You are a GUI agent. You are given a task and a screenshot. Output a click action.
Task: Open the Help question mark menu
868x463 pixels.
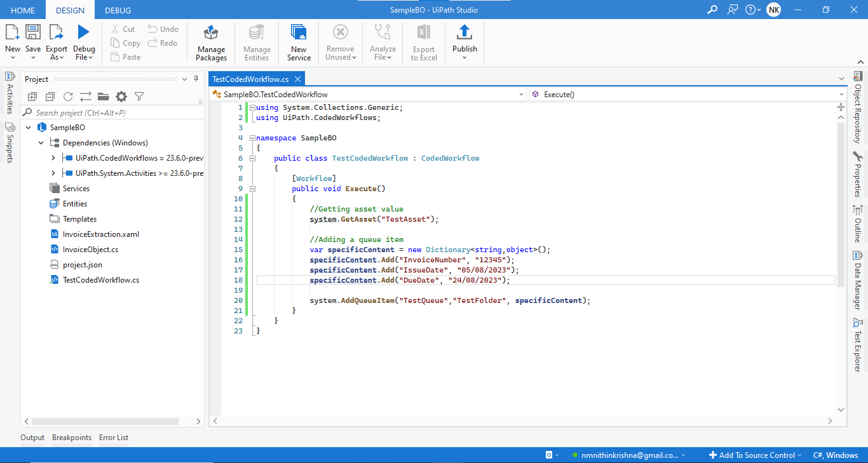753,10
